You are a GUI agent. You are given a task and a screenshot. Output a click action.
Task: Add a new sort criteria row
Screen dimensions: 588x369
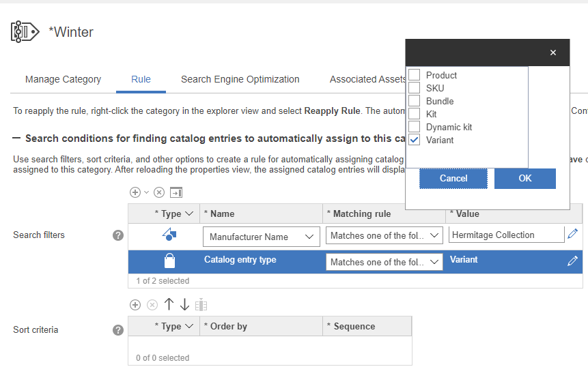[135, 305]
